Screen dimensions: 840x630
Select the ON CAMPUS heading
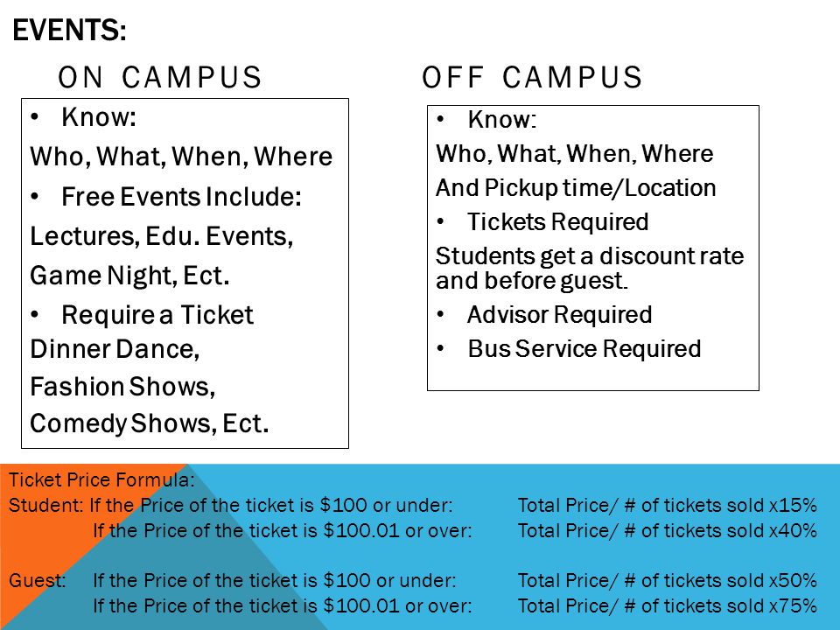click(x=159, y=77)
